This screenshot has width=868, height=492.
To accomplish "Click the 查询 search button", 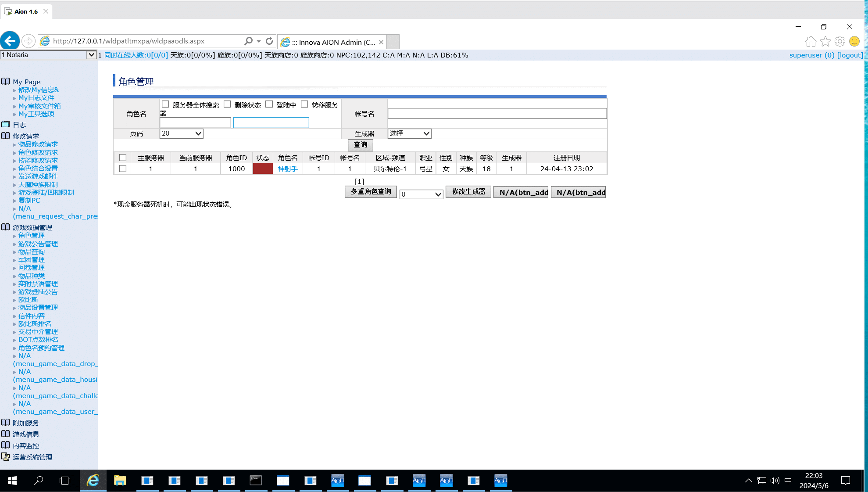I will click(360, 145).
